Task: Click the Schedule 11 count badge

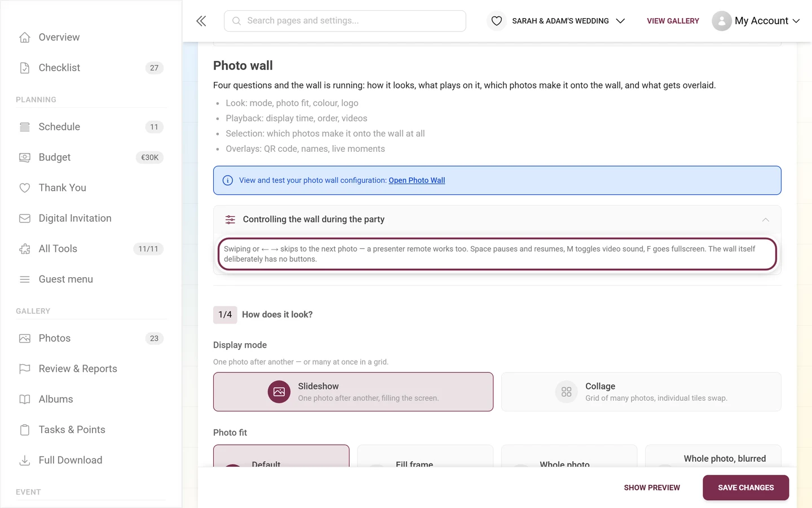Action: click(x=155, y=127)
